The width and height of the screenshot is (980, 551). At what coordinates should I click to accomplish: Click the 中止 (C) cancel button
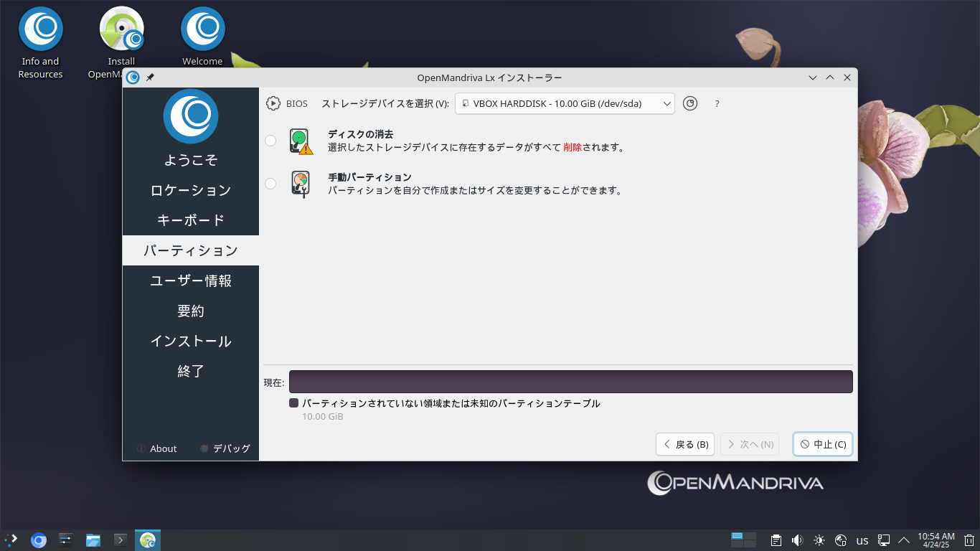tap(823, 444)
